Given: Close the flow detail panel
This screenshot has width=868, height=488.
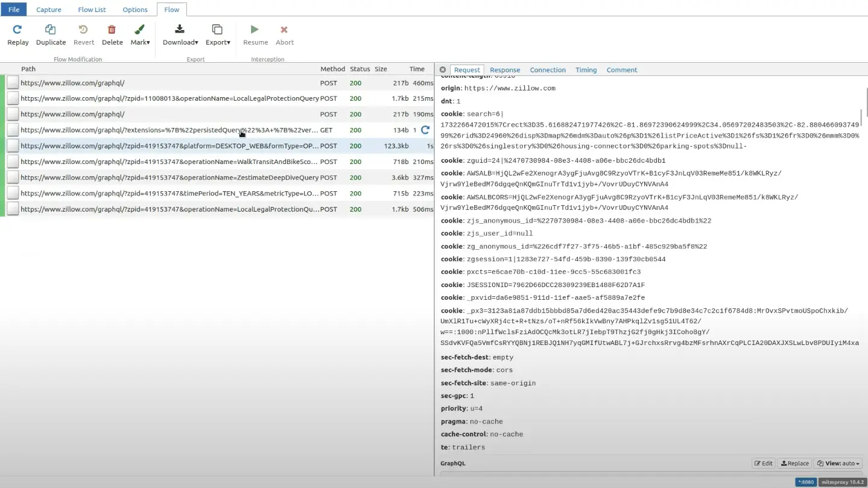Looking at the screenshot, I should [443, 70].
